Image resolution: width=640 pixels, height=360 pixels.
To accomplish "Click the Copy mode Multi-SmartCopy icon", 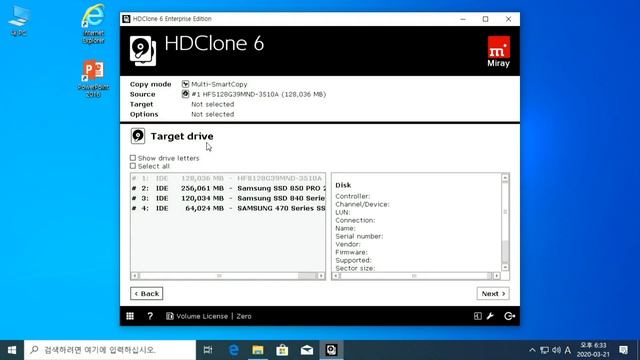I will pyautogui.click(x=185, y=84).
